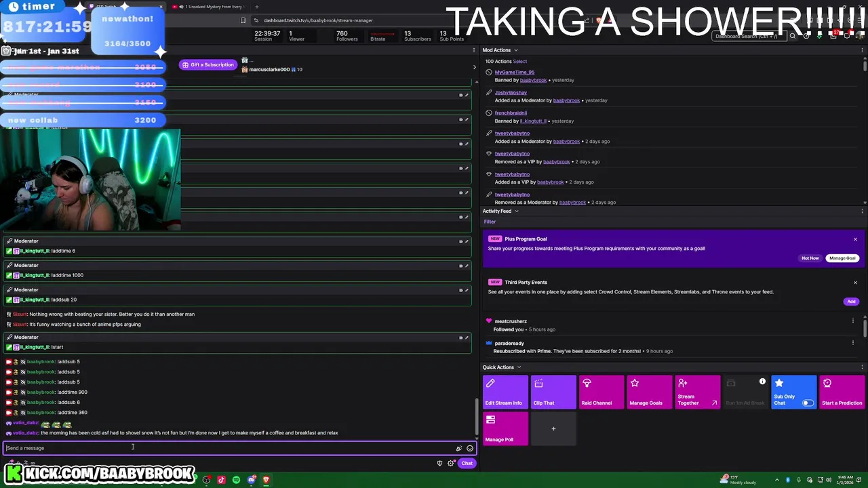The width and height of the screenshot is (868, 488).
Task: Click the chat panel scrollbar
Action: click(477, 418)
